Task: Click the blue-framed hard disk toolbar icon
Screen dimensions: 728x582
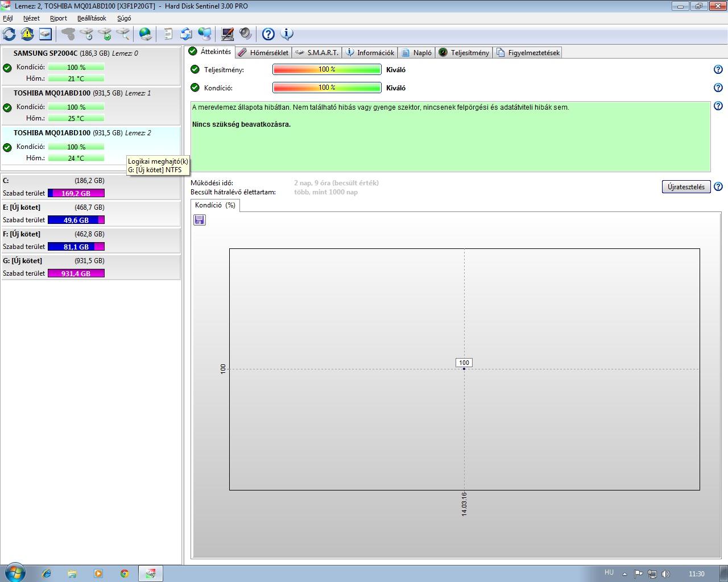Action: 45,34
